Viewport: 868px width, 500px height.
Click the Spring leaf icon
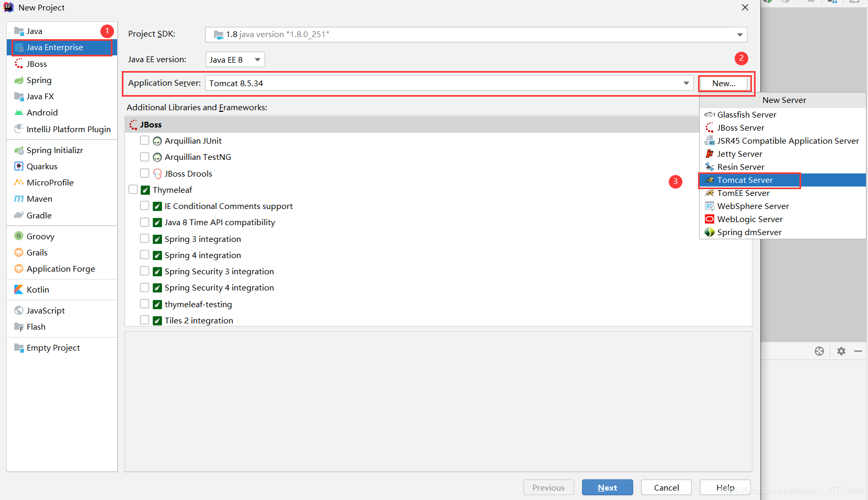coord(19,80)
